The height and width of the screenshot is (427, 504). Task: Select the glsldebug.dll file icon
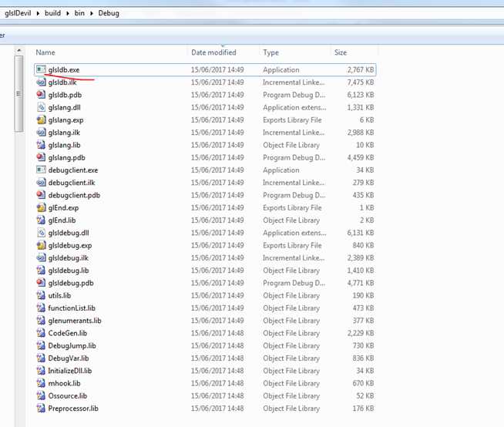point(41,233)
